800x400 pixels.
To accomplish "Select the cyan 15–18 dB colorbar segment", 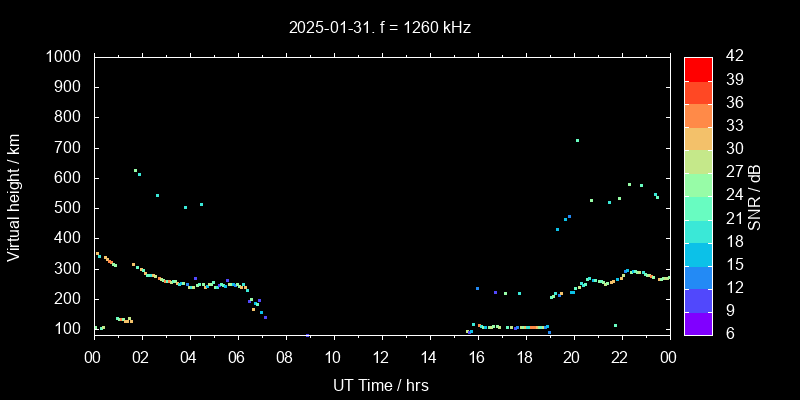I will click(x=698, y=252).
